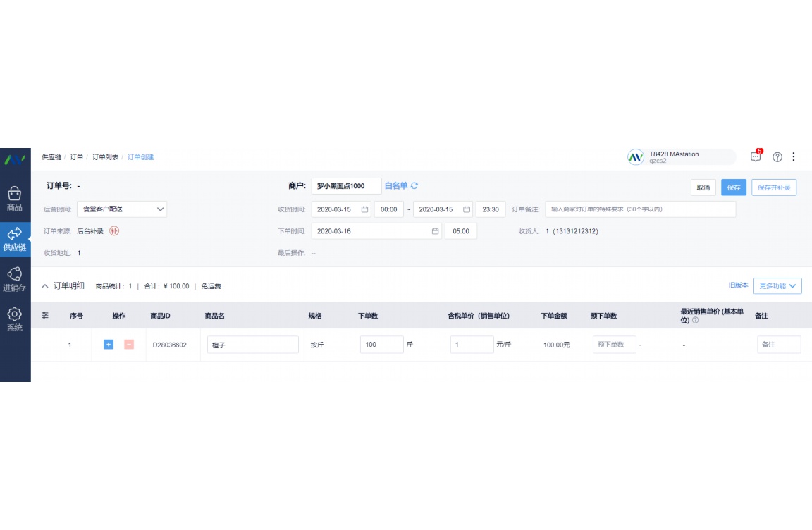Select the 供应链 sidebar tab

15,239
